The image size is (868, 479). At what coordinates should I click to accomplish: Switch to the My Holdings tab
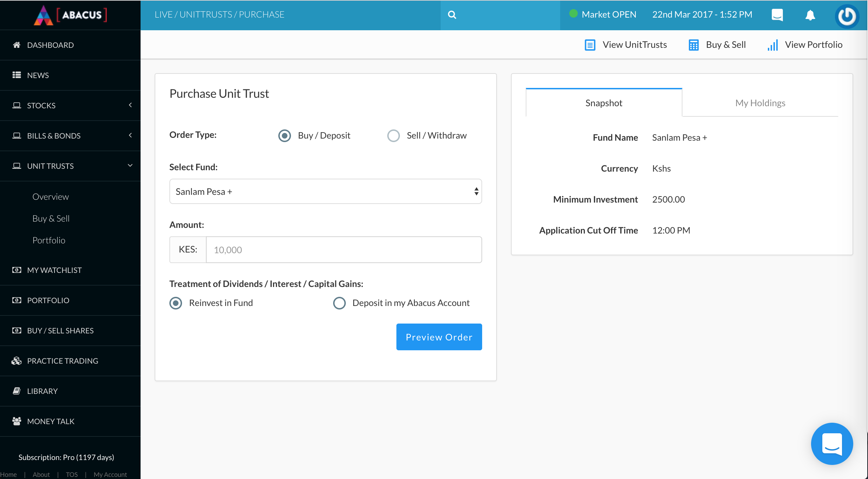(x=760, y=103)
